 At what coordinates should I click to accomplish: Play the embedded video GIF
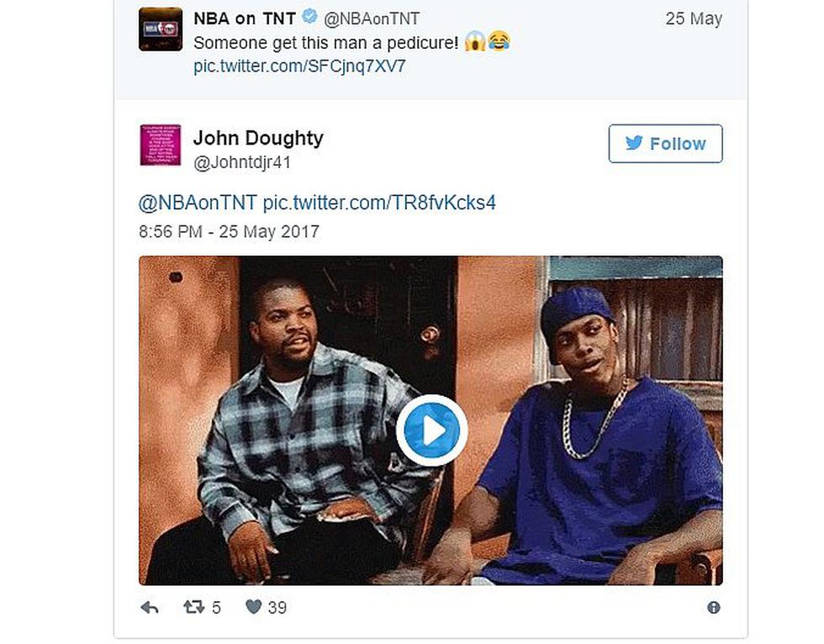(x=431, y=430)
